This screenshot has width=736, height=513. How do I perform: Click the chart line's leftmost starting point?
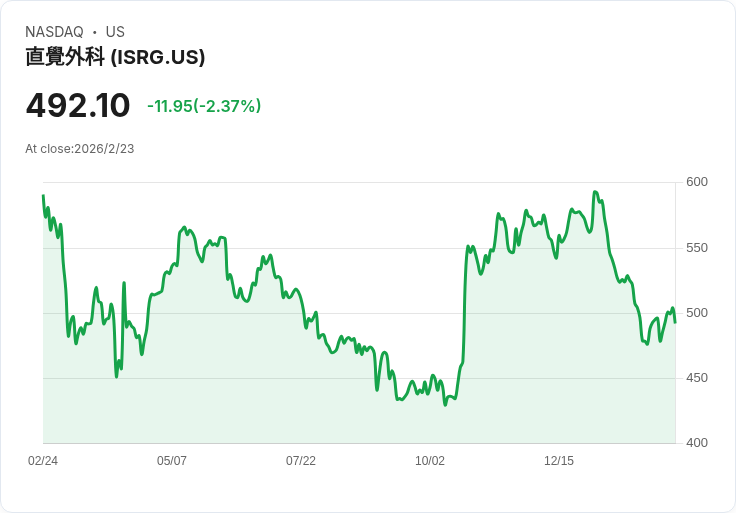(x=43, y=196)
